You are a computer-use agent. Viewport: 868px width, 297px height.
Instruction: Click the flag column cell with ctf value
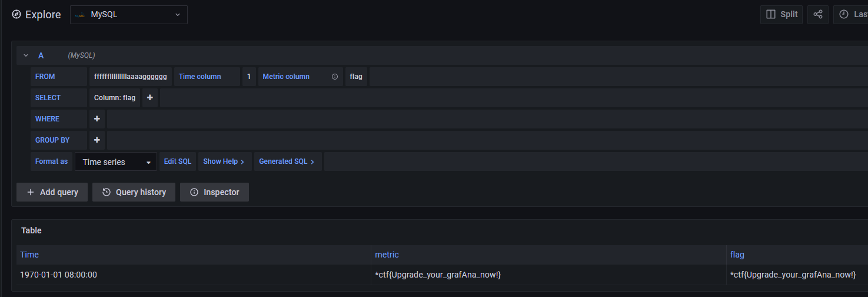[797, 275]
